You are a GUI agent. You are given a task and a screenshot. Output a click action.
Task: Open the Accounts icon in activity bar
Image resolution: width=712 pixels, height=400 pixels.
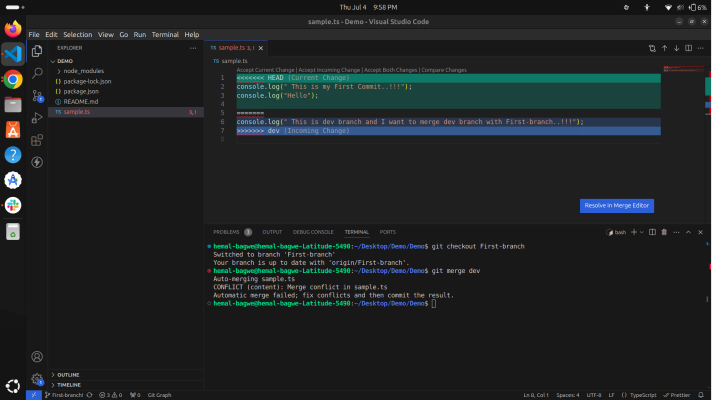point(37,357)
